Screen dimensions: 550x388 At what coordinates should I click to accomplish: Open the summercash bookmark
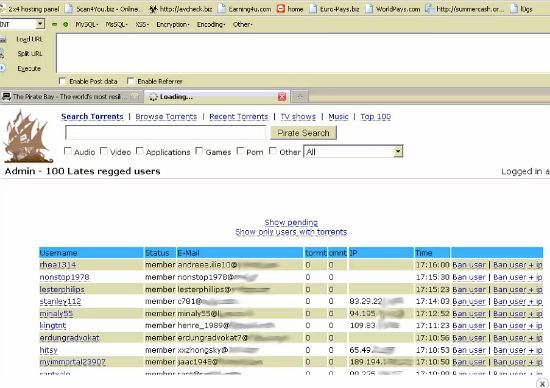[465, 9]
